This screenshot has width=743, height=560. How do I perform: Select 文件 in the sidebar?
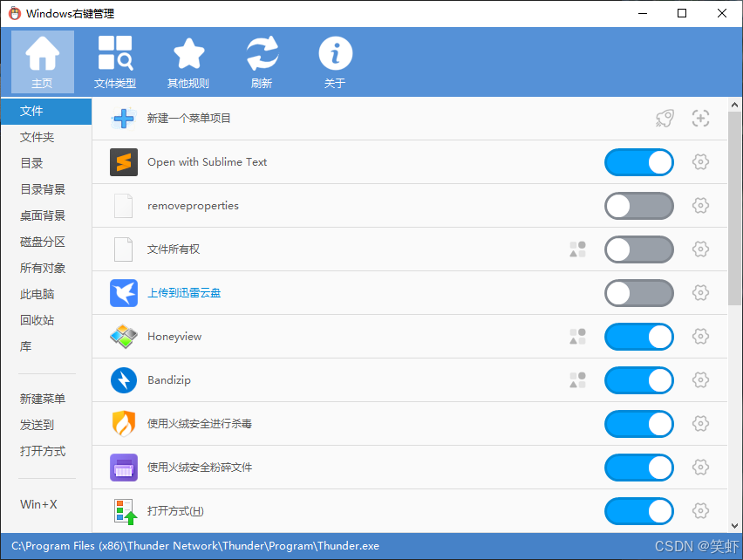click(46, 112)
